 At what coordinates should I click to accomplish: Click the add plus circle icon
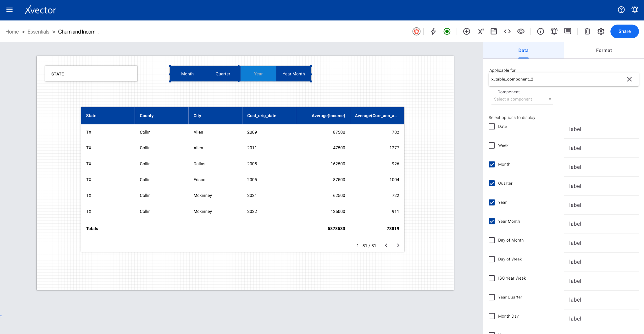pyautogui.click(x=467, y=31)
